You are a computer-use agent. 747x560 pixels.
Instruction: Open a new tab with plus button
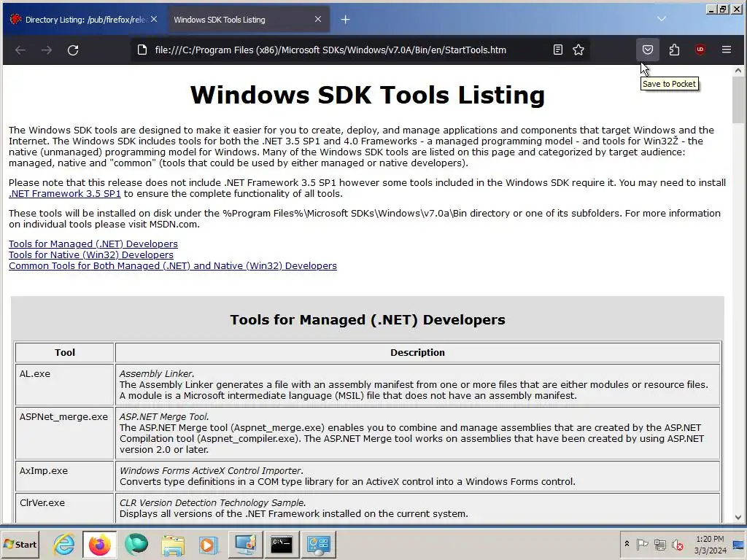tap(345, 20)
